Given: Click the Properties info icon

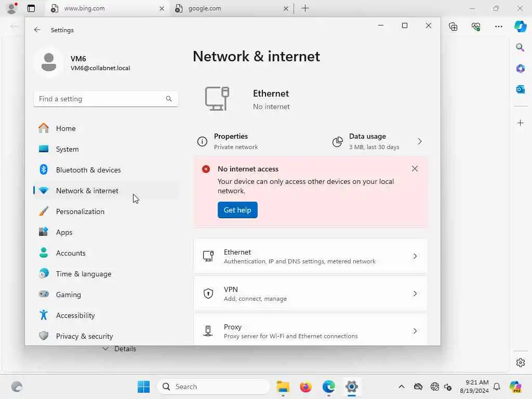Looking at the screenshot, I should [x=202, y=141].
